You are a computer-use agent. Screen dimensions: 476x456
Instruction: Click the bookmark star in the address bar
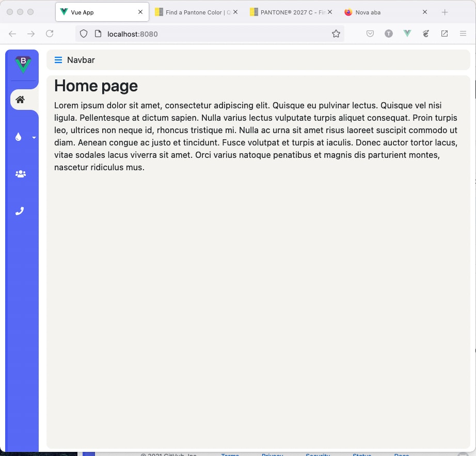click(x=336, y=33)
